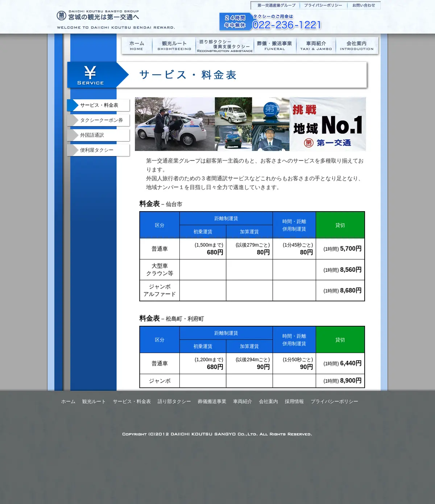Click 8,900円 charter price cell

(x=340, y=381)
